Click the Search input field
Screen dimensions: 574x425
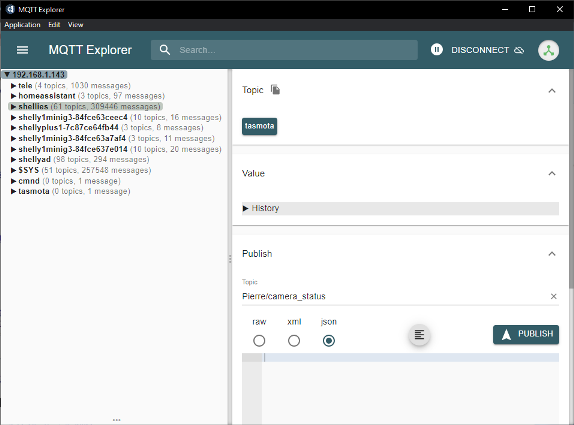(284, 50)
